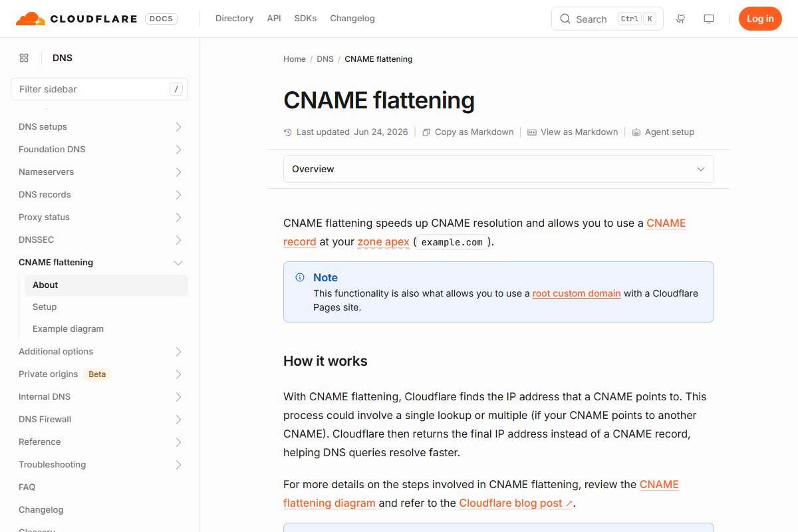
Task: Click the View as Markdown icon
Action: point(532,132)
